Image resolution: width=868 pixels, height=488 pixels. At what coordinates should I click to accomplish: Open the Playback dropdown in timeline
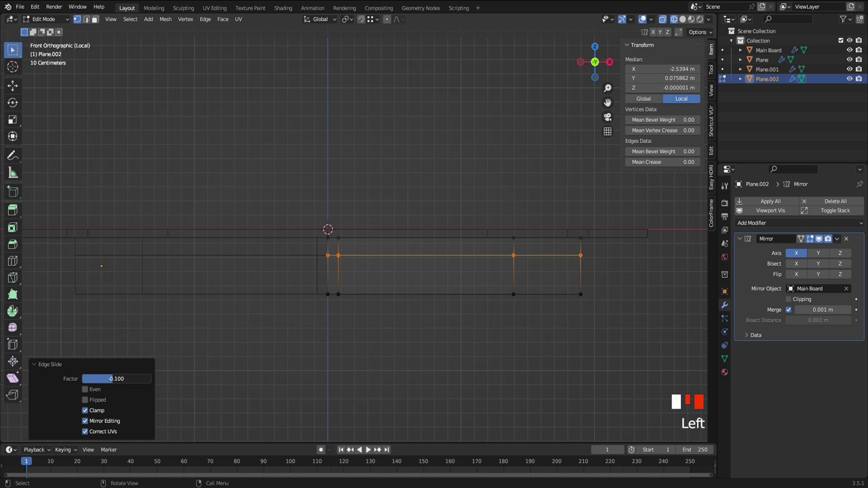pyautogui.click(x=37, y=449)
